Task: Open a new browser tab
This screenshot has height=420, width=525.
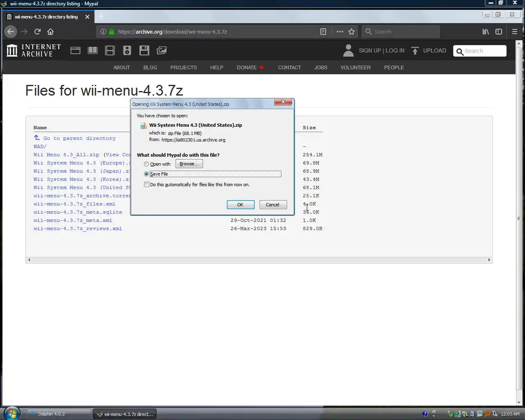Action: coord(101,16)
